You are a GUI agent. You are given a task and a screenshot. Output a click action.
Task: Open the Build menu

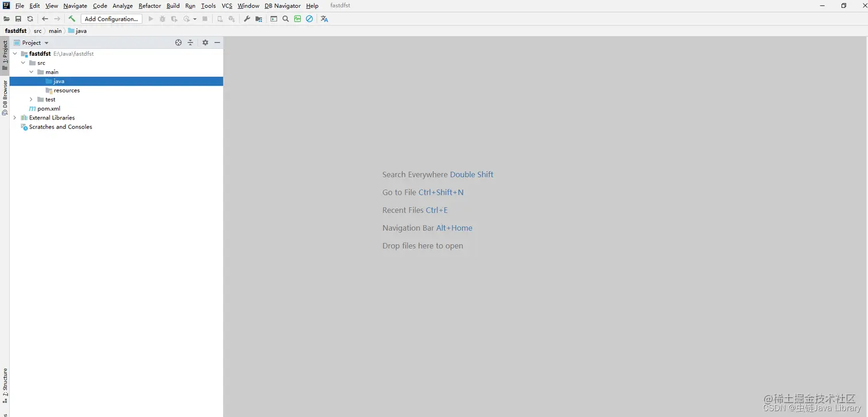pos(173,6)
